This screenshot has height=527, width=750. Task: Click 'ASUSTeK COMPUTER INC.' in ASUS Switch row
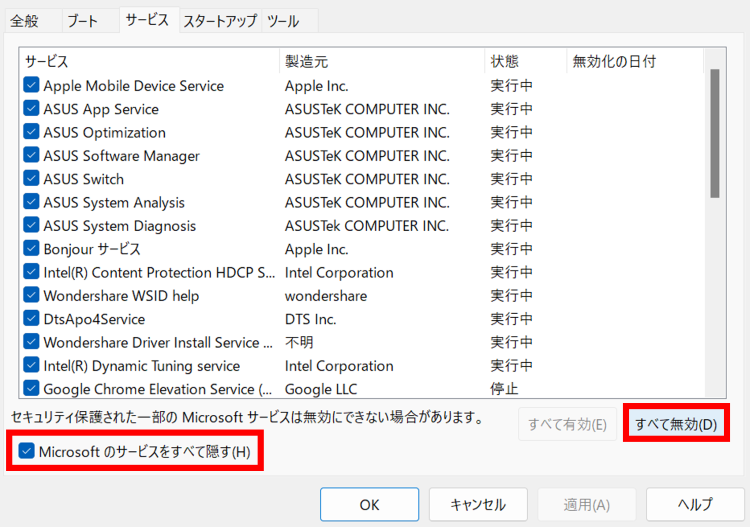coord(367,179)
